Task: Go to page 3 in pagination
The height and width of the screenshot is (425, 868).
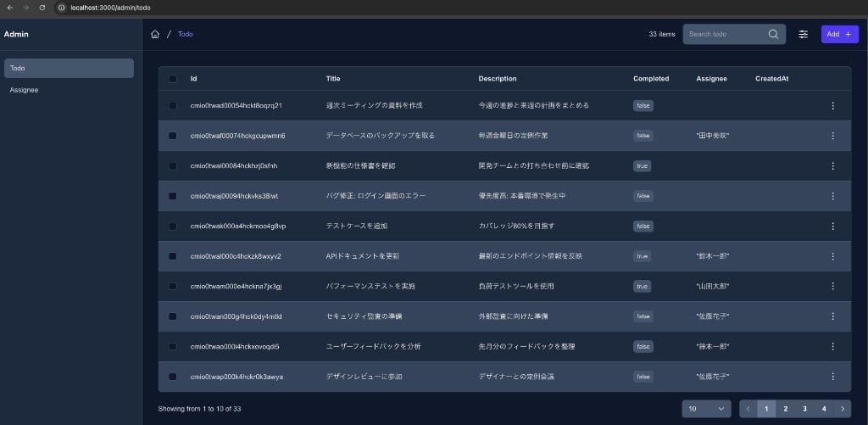Action: click(804, 409)
